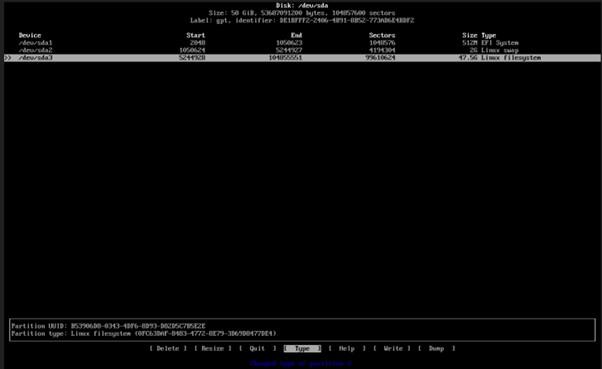Click the Device column header
The height and width of the screenshot is (369, 602).
coord(30,35)
